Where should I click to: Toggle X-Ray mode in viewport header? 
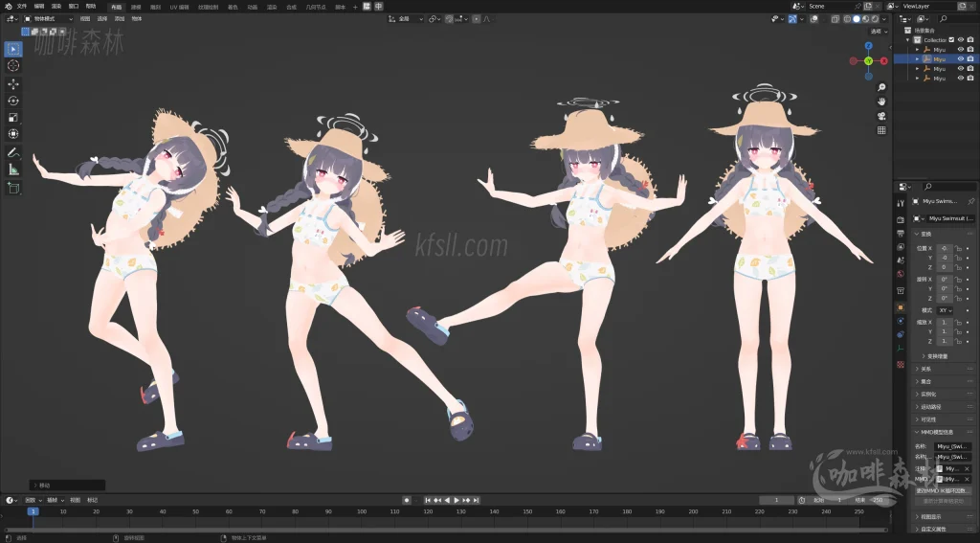click(x=835, y=19)
